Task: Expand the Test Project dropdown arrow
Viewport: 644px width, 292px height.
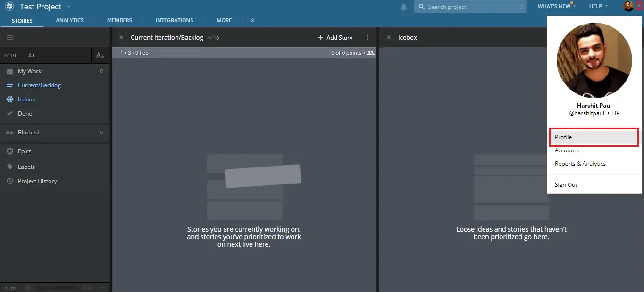Action: [x=69, y=7]
